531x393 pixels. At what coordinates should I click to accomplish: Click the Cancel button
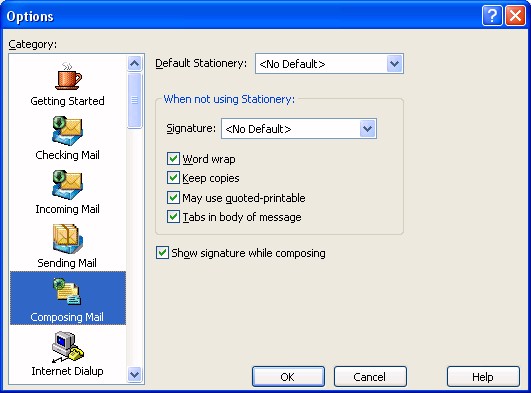point(370,376)
